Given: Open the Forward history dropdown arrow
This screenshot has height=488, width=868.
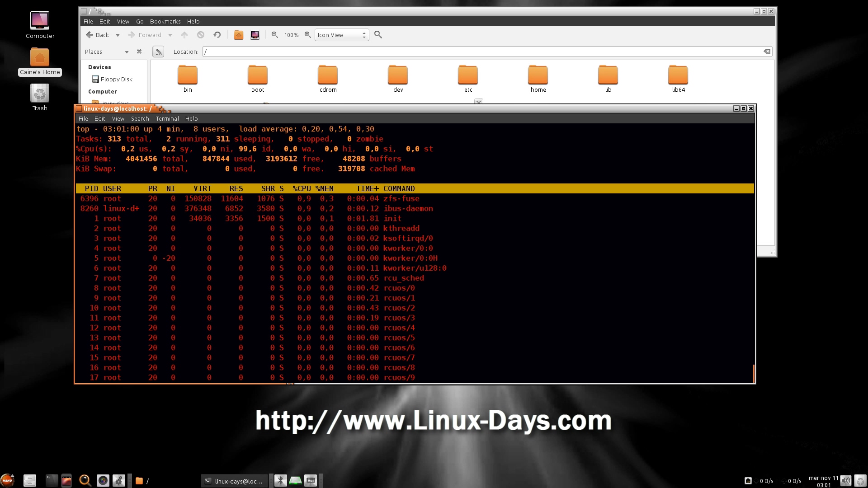Looking at the screenshot, I should pos(170,35).
